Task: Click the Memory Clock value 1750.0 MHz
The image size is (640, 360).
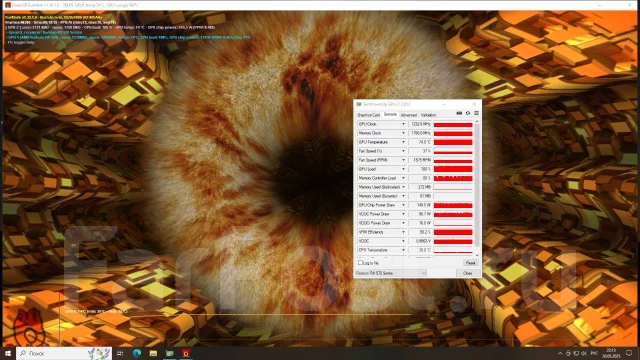Action: tap(420, 133)
